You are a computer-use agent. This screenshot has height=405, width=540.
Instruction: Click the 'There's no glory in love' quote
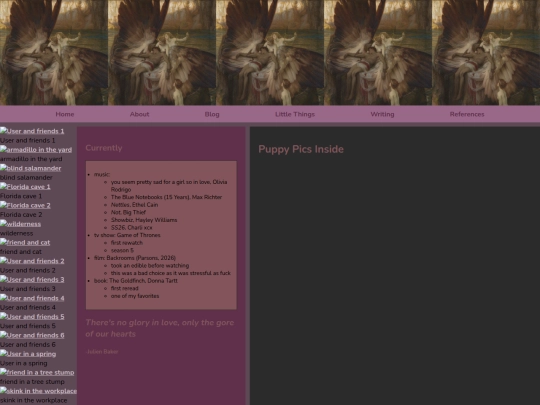pyautogui.click(x=160, y=328)
